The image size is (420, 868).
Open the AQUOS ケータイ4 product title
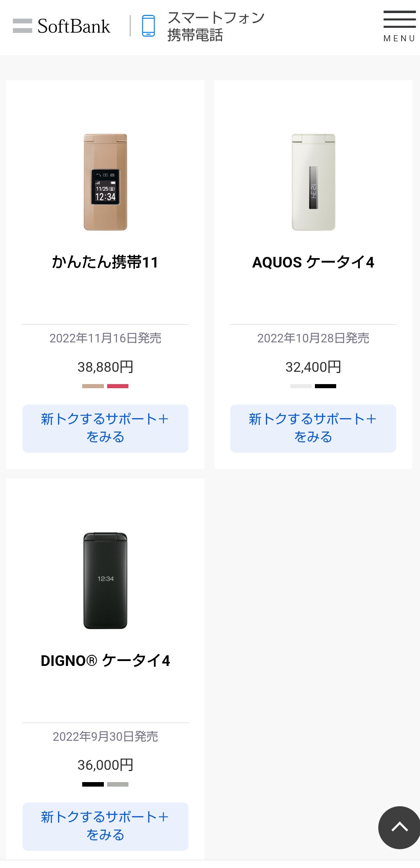coord(313,262)
